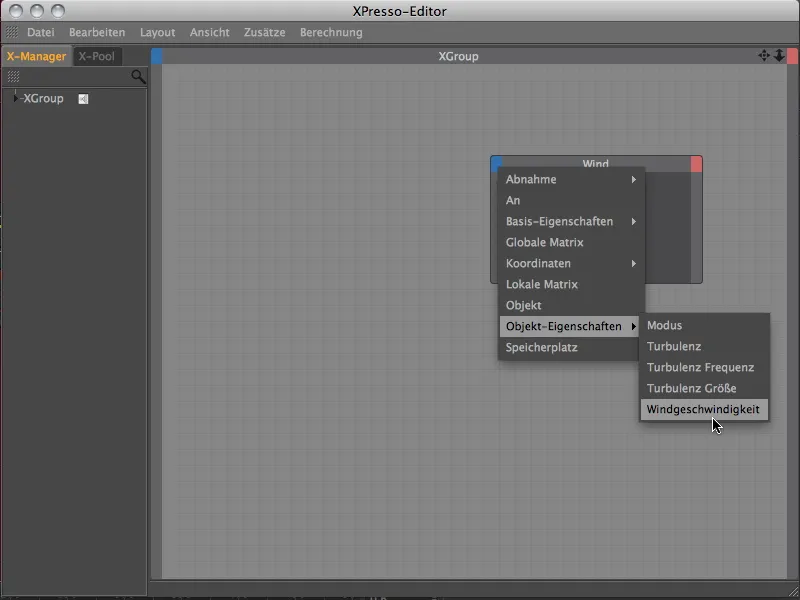Click the Wind node title
The height and width of the screenshot is (600, 800).
point(595,164)
